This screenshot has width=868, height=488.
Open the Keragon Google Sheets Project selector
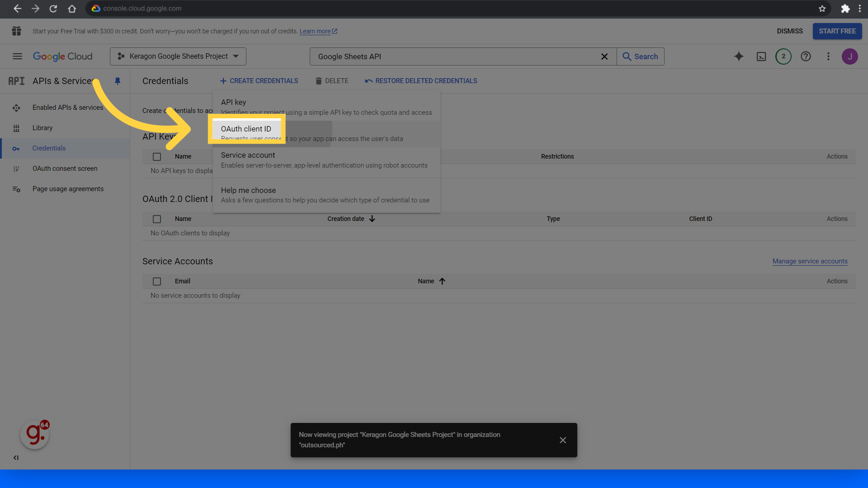[178, 56]
